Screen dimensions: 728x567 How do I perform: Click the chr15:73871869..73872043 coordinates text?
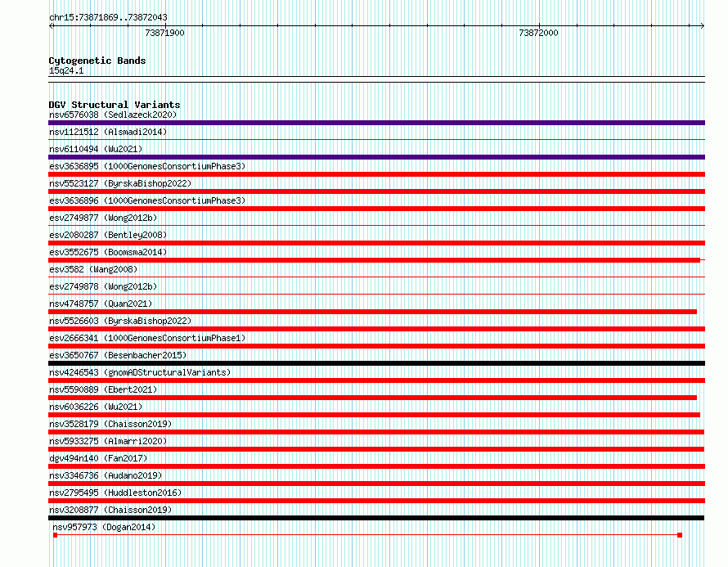108,17
